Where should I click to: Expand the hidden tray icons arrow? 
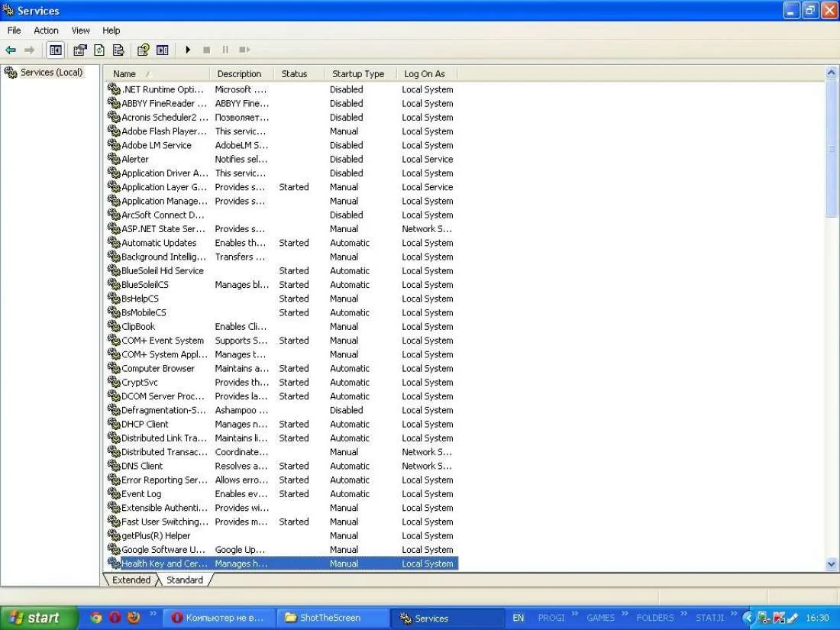point(748,618)
